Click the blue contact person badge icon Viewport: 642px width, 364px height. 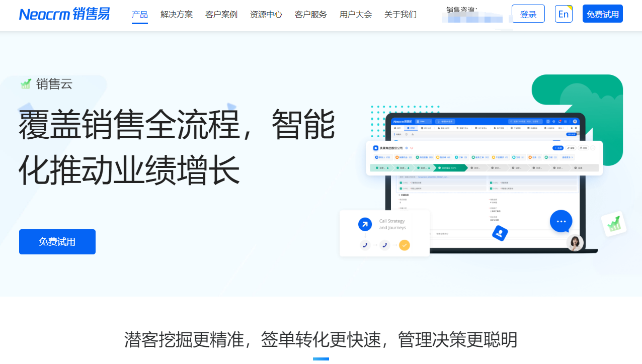tap(500, 233)
